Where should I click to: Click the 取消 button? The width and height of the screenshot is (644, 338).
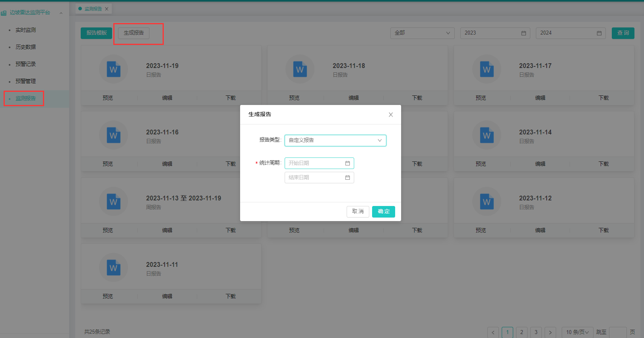pyautogui.click(x=358, y=212)
